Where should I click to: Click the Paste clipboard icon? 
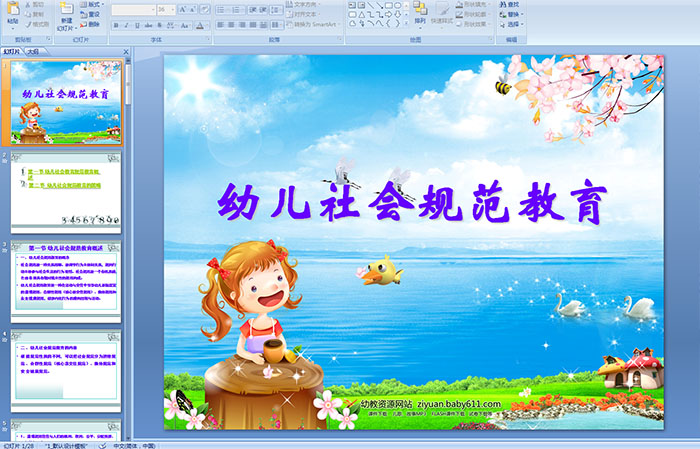(13, 9)
